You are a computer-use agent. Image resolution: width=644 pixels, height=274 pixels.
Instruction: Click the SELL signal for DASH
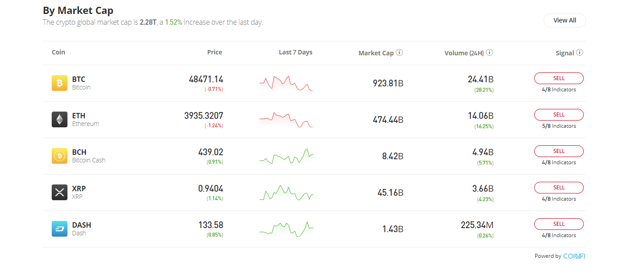click(x=559, y=224)
